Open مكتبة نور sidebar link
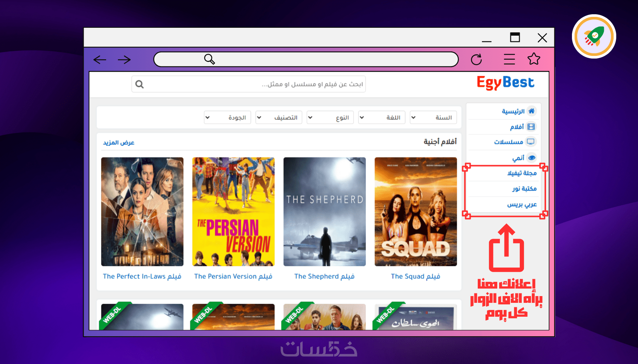Screen dimensions: 638x364 pyautogui.click(x=524, y=188)
